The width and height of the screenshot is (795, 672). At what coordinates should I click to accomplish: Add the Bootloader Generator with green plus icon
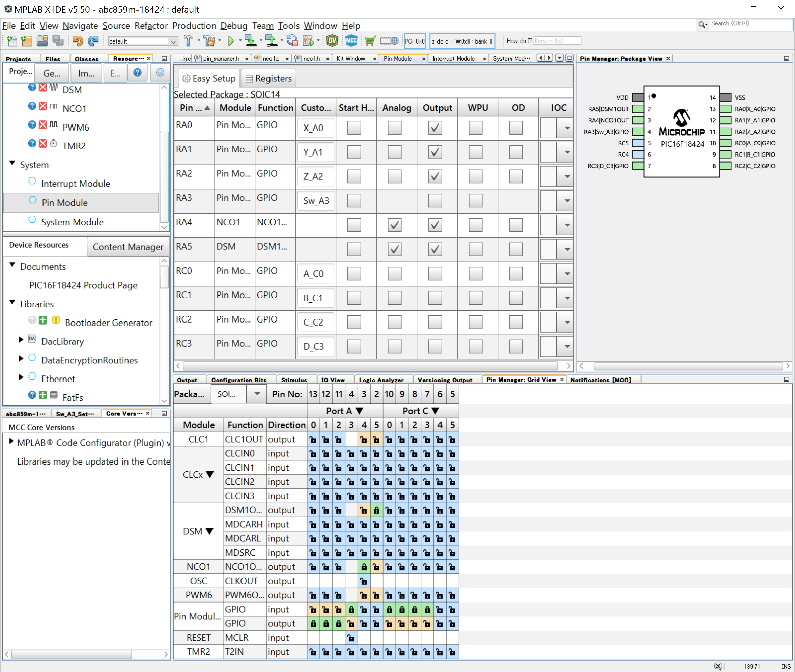[x=43, y=320]
